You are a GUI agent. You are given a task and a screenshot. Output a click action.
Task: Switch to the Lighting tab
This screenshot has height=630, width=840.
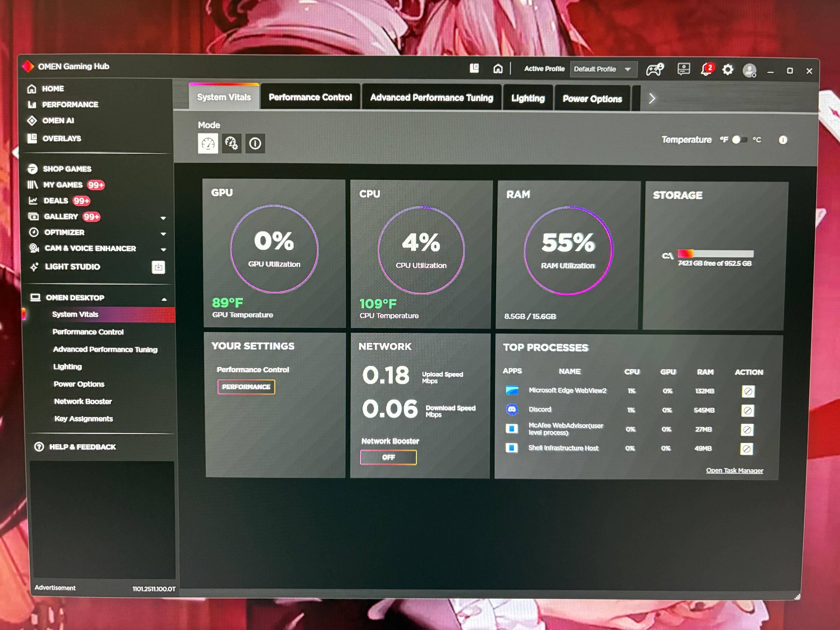(x=528, y=98)
